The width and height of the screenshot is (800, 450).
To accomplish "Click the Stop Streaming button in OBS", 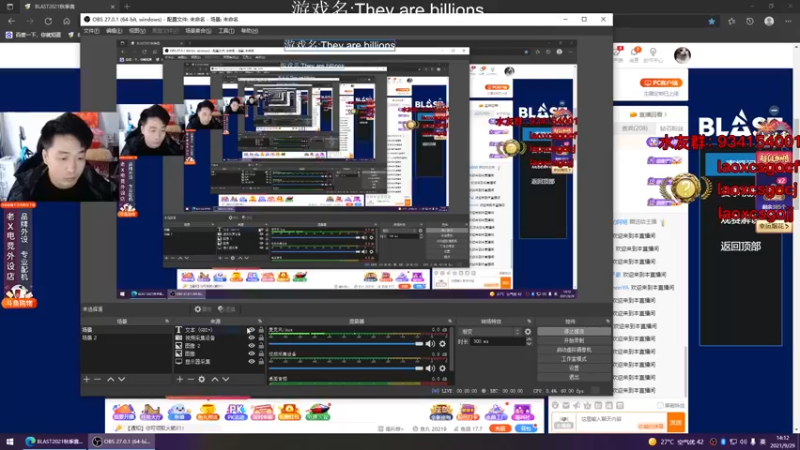I will (574, 332).
